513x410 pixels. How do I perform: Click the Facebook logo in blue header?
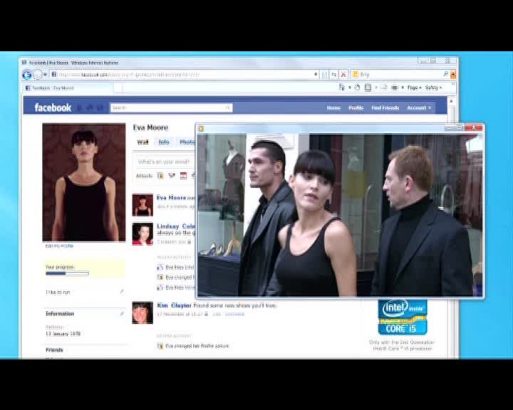click(x=53, y=108)
